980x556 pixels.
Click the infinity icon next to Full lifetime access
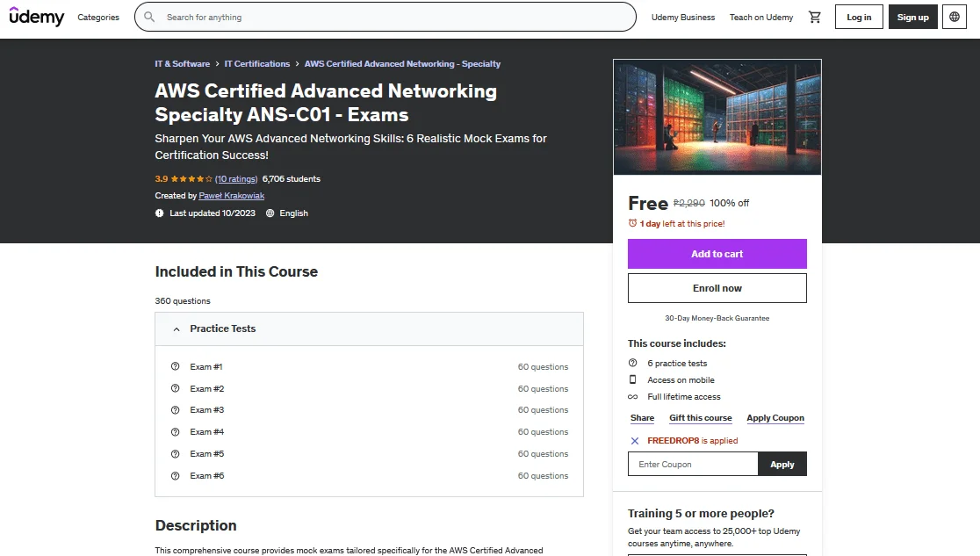point(632,396)
